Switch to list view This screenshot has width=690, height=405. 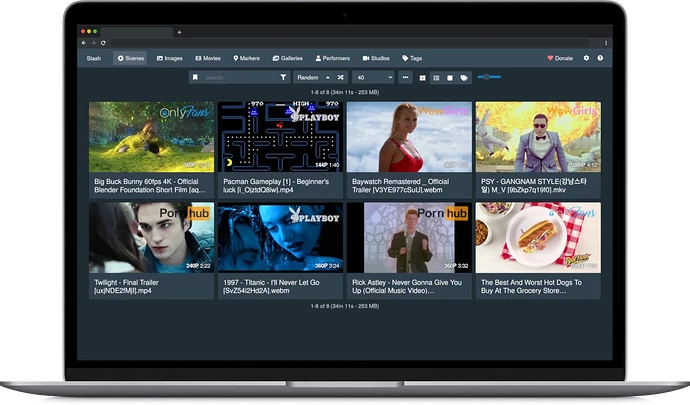[436, 78]
